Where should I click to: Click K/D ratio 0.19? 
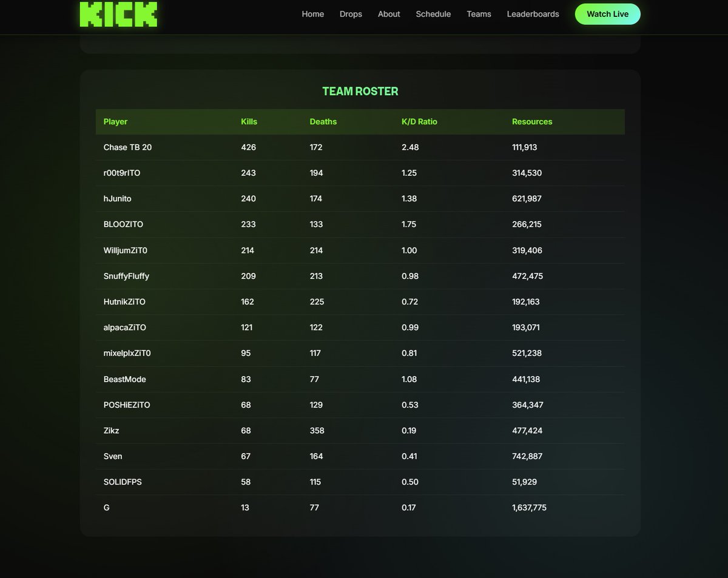(409, 431)
